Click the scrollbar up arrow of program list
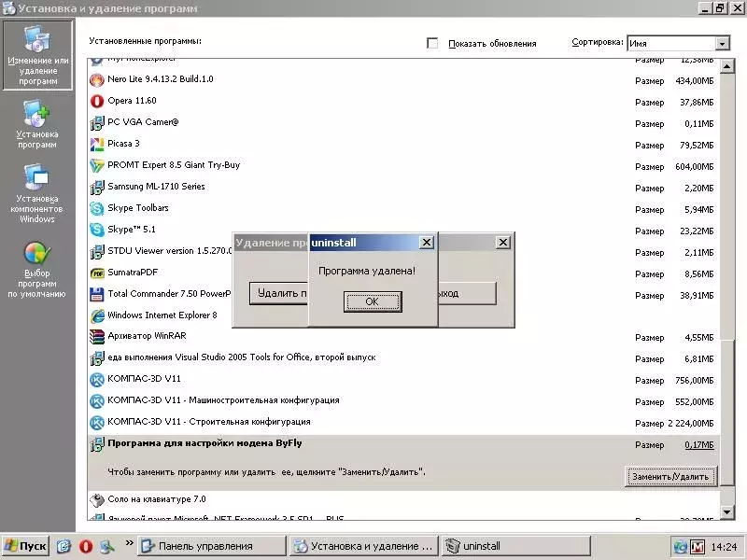 726,66
